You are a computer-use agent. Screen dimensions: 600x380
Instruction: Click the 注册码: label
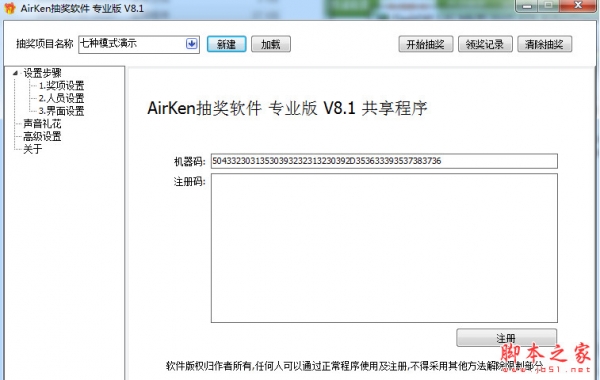point(190,181)
